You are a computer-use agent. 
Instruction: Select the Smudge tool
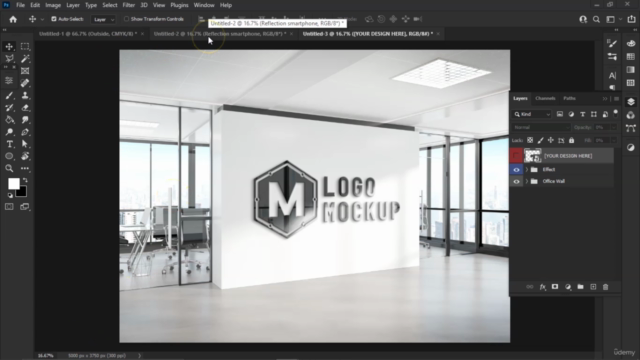[x=25, y=120]
